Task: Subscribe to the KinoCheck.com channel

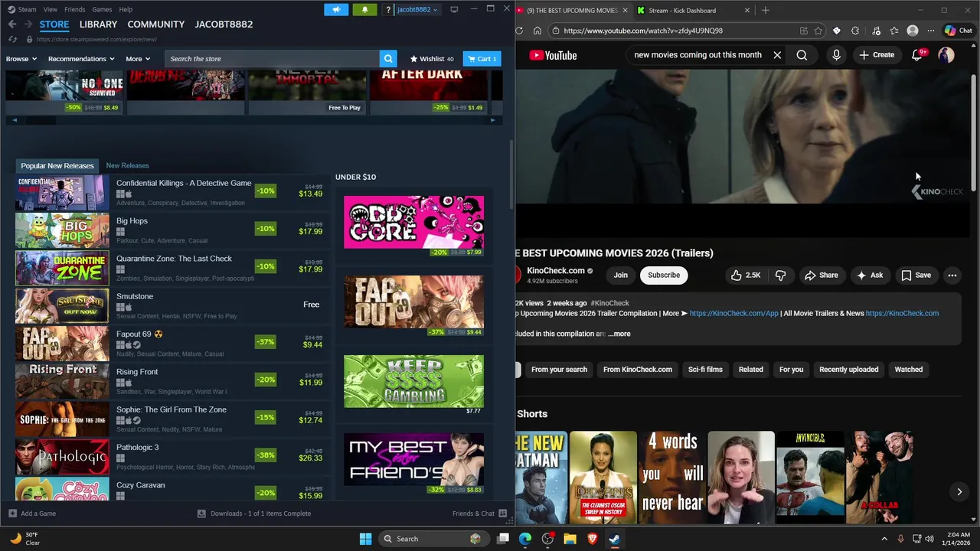Action: (x=664, y=275)
